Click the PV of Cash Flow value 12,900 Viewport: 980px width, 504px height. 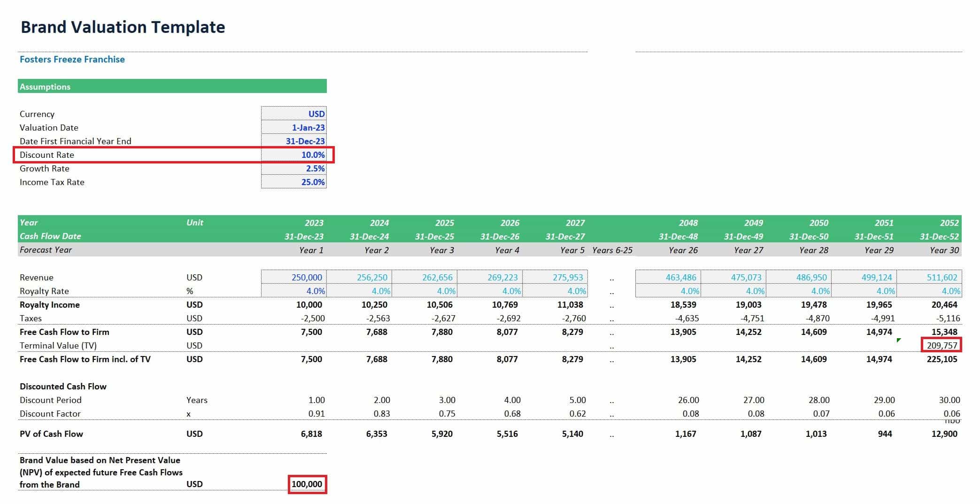tap(944, 434)
